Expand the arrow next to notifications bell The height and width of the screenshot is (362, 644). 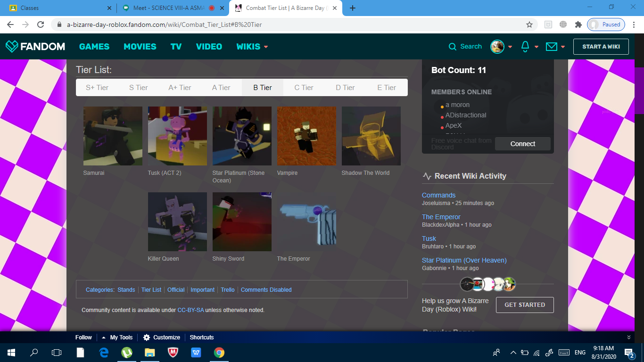pyautogui.click(x=537, y=47)
